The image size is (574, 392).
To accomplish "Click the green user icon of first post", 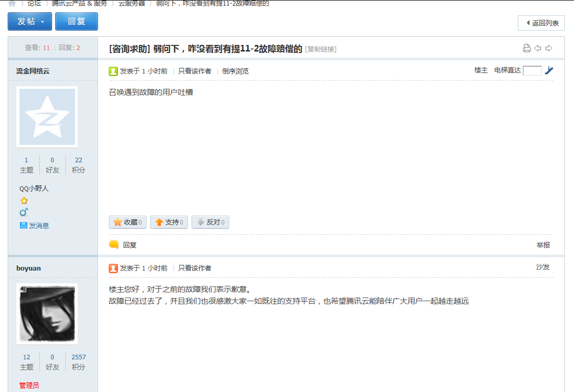I will pos(113,71).
